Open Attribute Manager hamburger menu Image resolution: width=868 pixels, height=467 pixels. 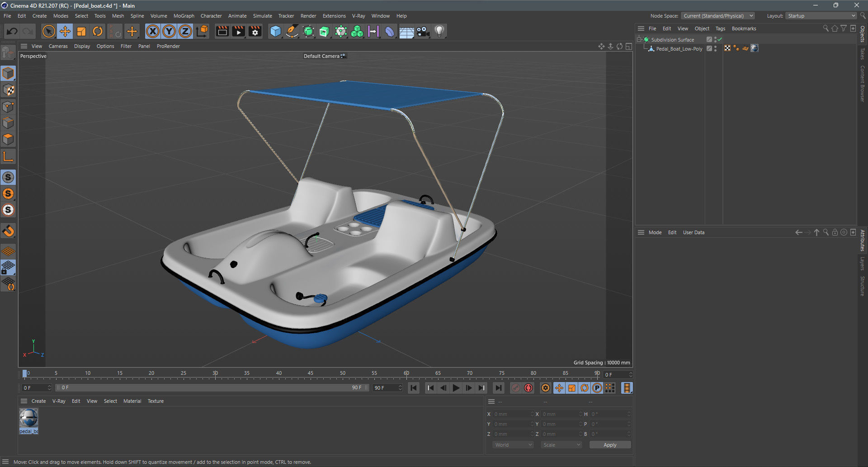click(x=641, y=232)
